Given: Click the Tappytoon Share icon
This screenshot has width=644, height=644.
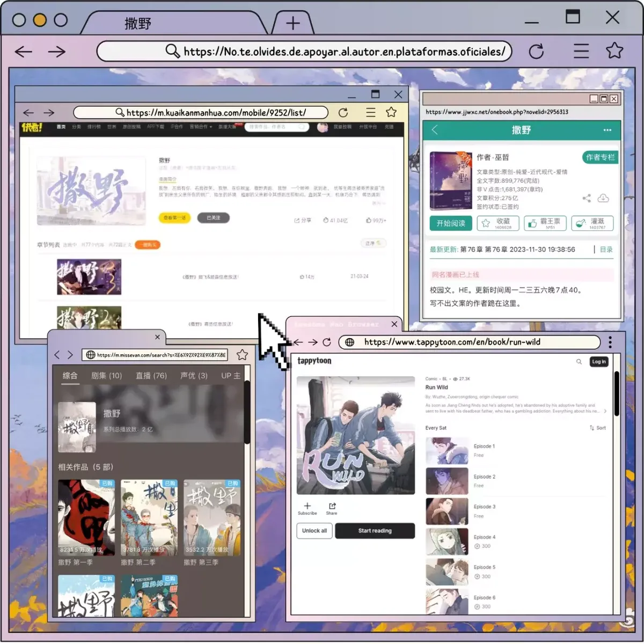Looking at the screenshot, I should 332,509.
